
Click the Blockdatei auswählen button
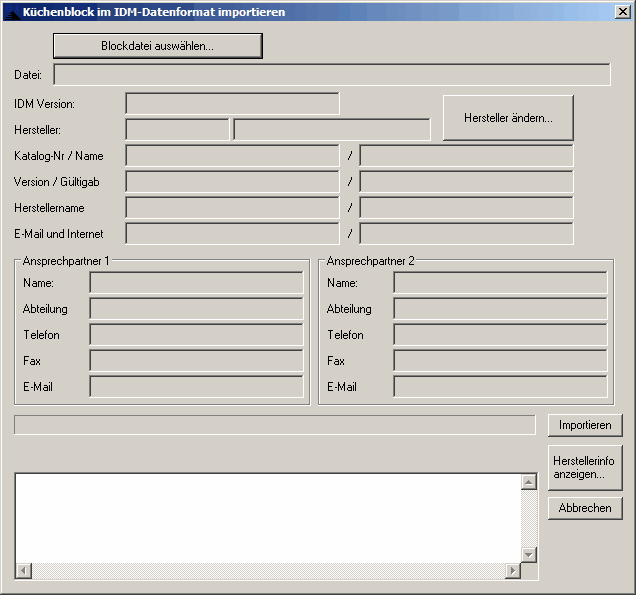[x=157, y=46]
